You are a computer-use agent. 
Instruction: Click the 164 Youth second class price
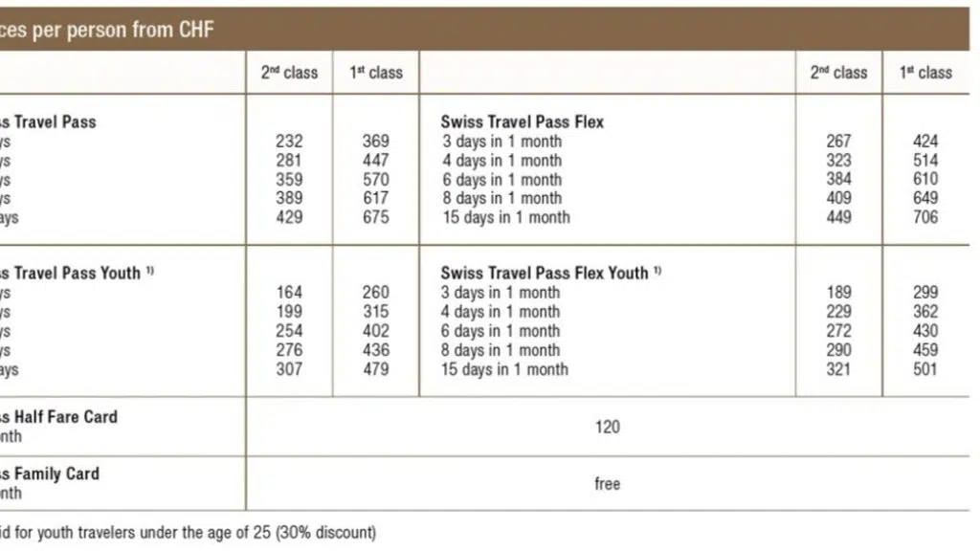(x=289, y=293)
